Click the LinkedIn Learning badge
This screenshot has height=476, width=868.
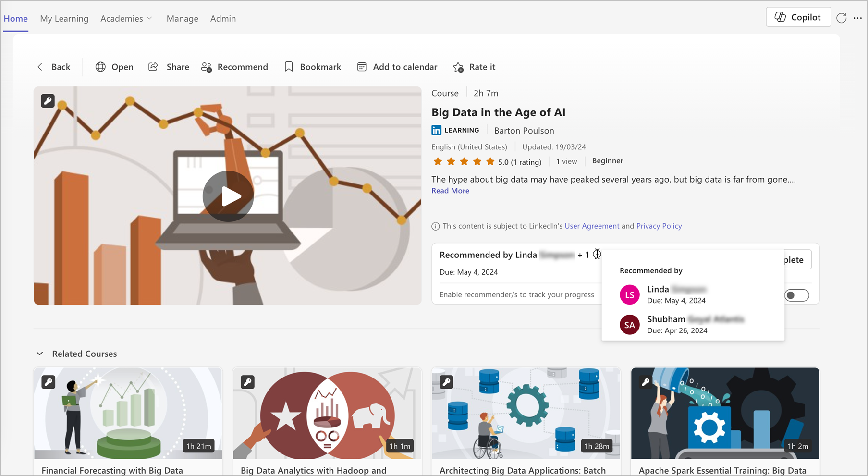455,130
